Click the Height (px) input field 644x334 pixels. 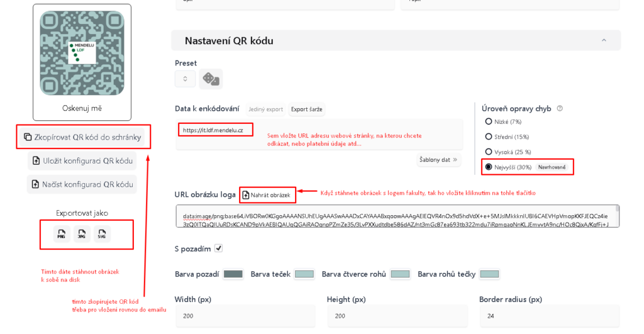coord(397,316)
